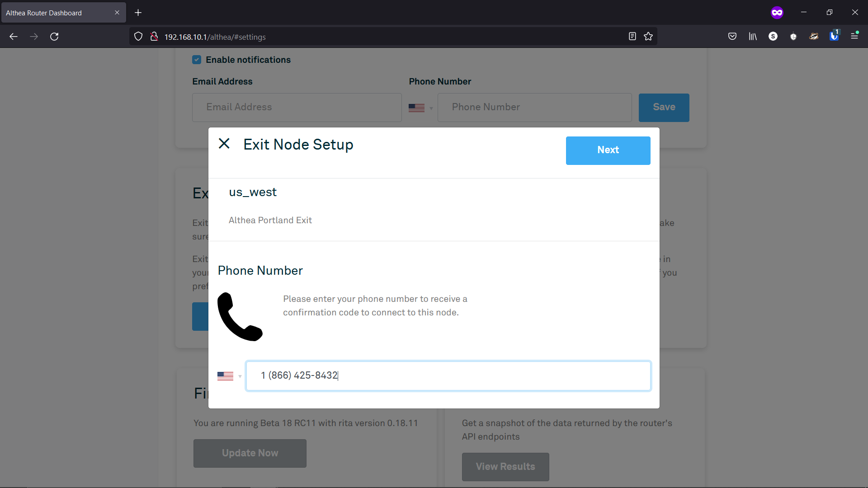Expand phone number country code selector
This screenshot has height=488, width=868.
click(x=230, y=375)
